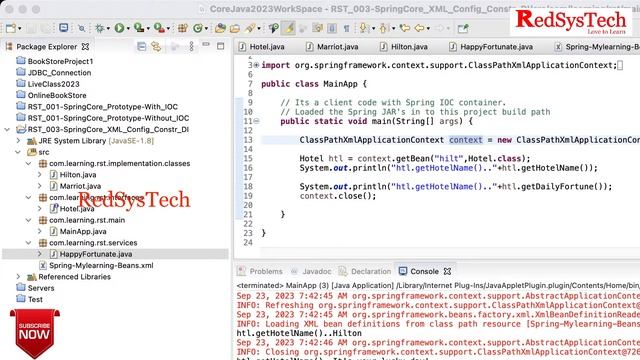Click the Open Type toolbar icon
This screenshot has width=640, height=360.
220,28
